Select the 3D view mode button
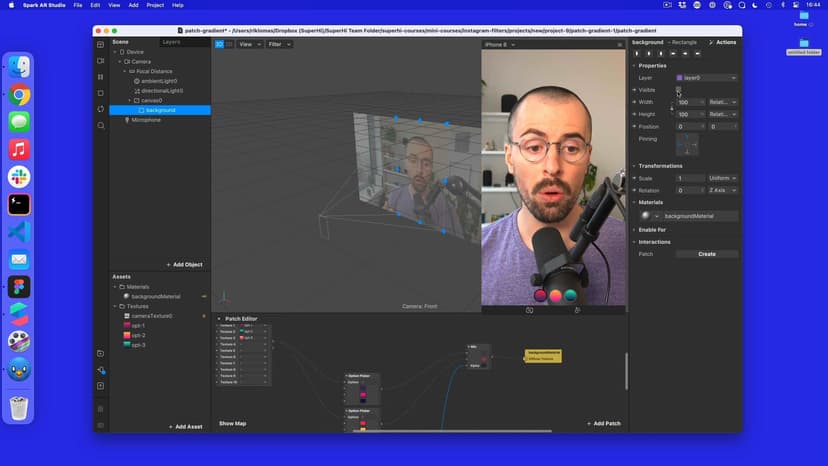Image resolution: width=828 pixels, height=466 pixels. point(219,44)
